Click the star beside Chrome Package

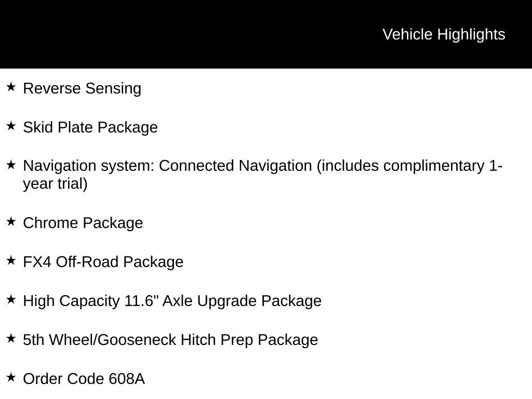coord(11,221)
